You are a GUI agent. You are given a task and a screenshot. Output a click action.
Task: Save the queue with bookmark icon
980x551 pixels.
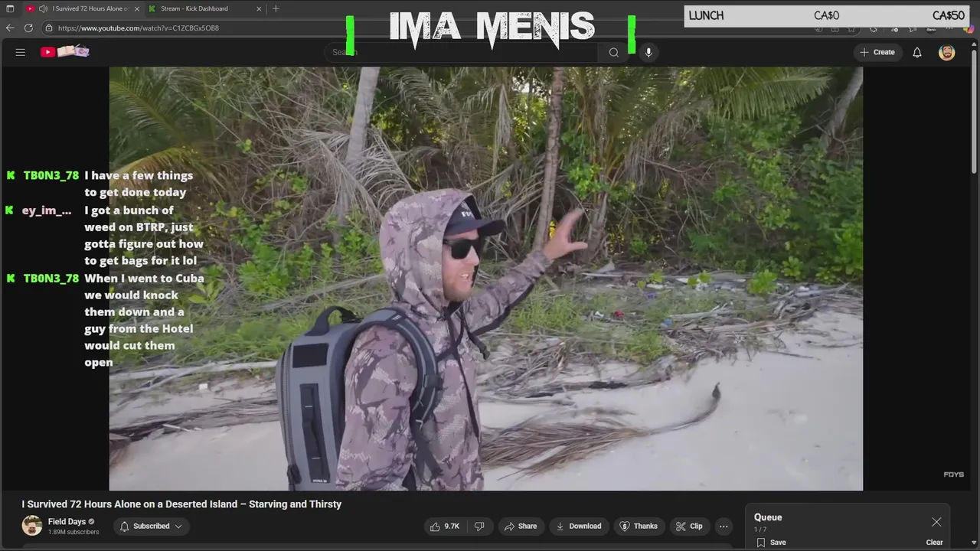761,542
